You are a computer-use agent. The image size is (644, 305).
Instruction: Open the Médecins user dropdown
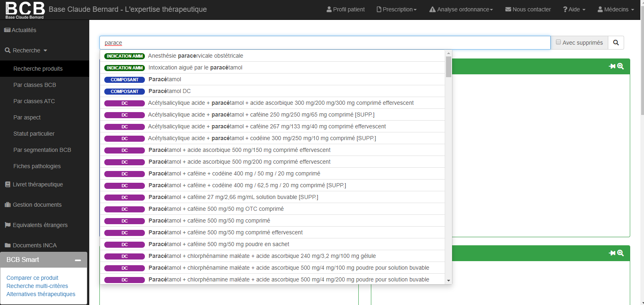click(616, 9)
